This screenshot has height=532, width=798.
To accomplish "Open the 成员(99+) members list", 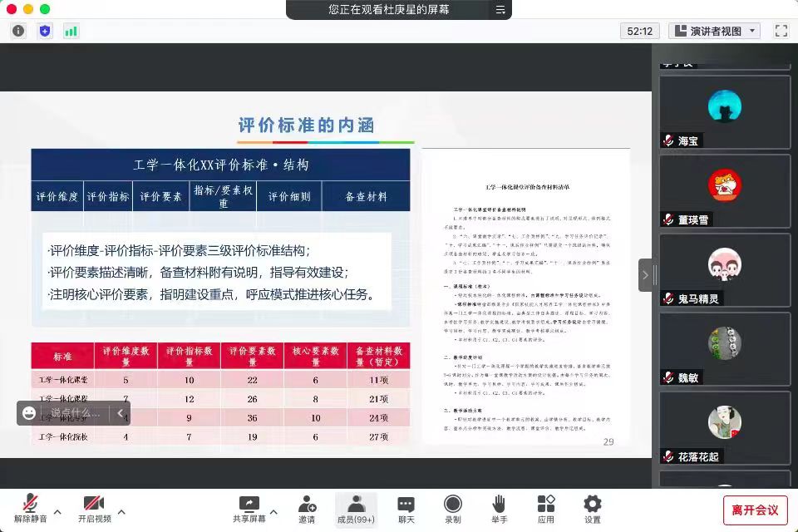I will coord(356,510).
